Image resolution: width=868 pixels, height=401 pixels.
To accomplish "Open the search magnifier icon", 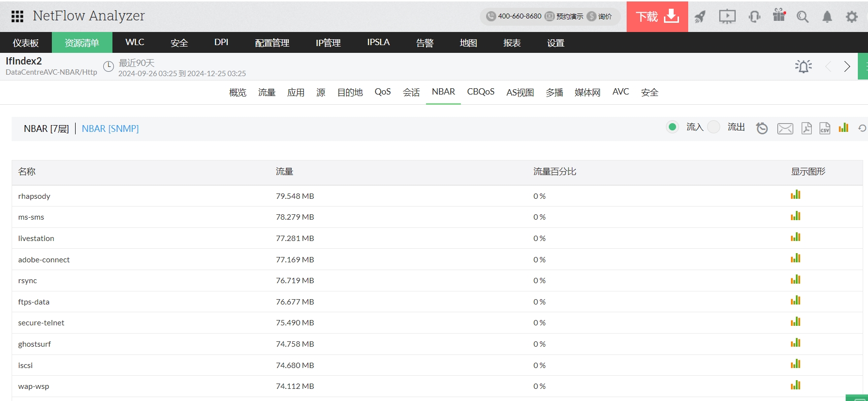I will pyautogui.click(x=803, y=17).
